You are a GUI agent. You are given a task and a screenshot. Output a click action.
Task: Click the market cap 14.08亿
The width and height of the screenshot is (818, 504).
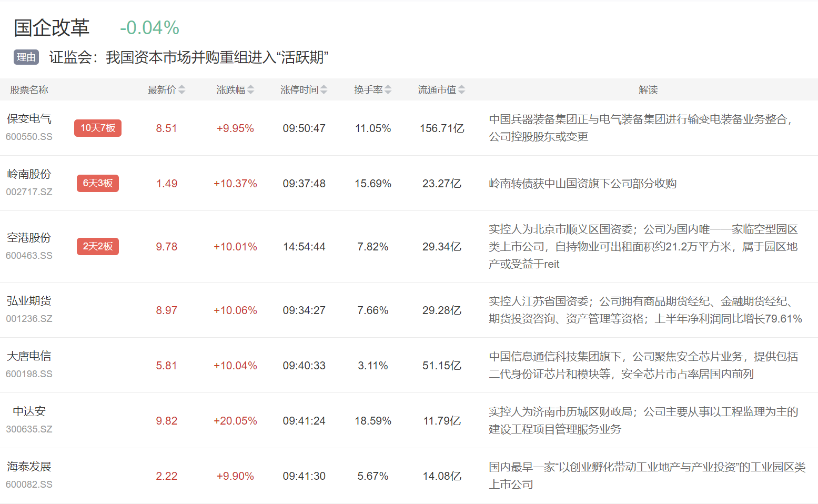click(x=442, y=476)
